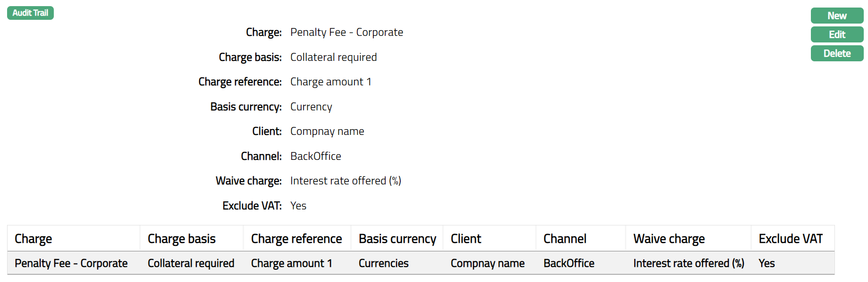The image size is (868, 282).
Task: Click Basis currency table header
Action: (x=397, y=239)
